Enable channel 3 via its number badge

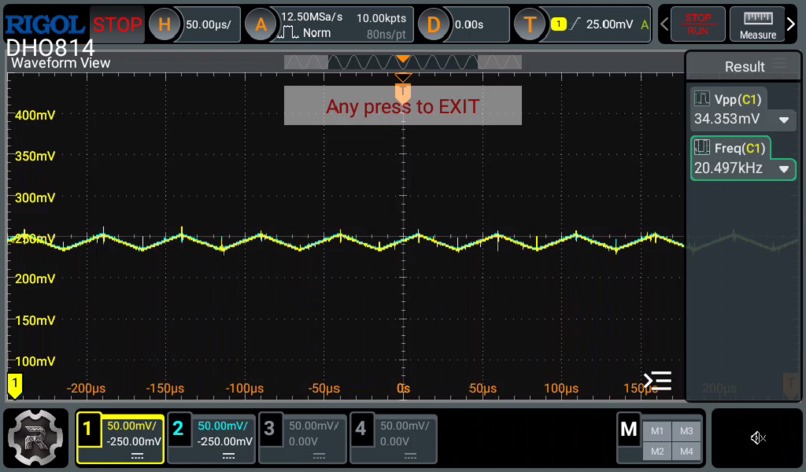(x=269, y=429)
